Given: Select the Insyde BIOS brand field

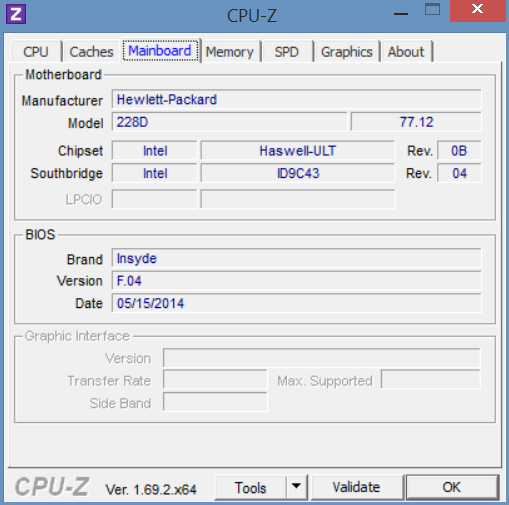Looking at the screenshot, I should tap(296, 258).
